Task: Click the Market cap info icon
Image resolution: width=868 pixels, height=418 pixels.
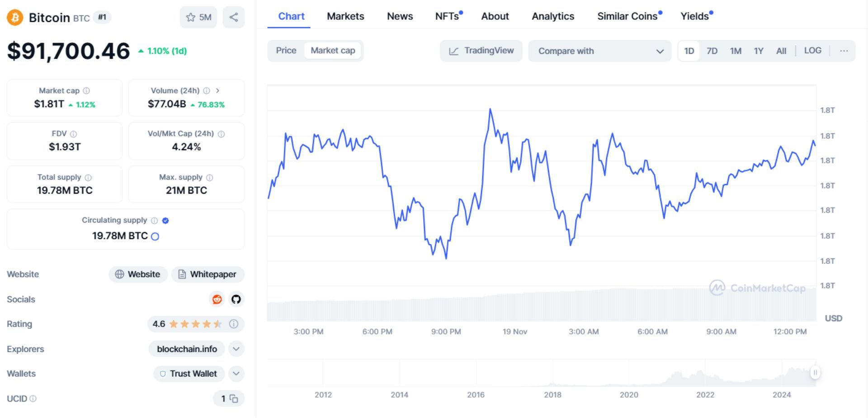Action: pyautogui.click(x=86, y=90)
